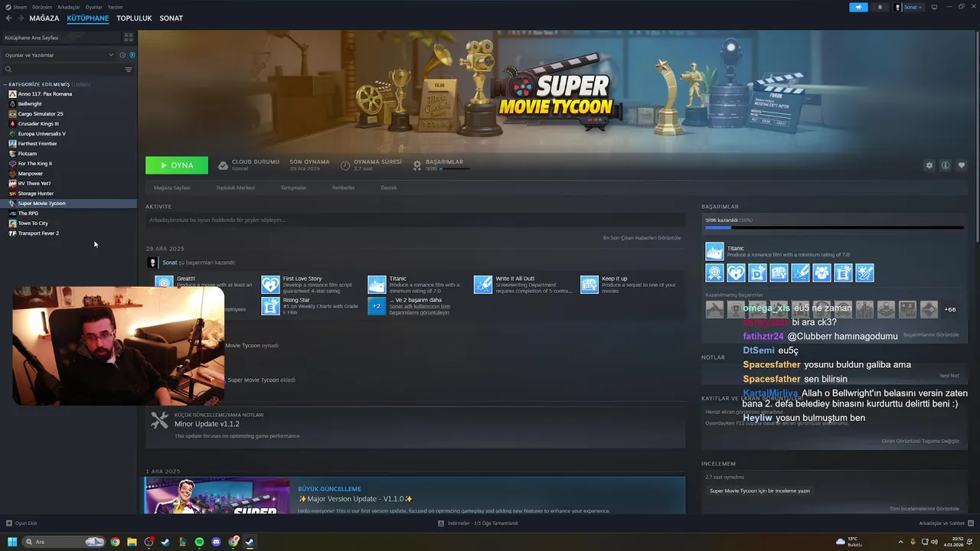Focus the library search field
Screen dimensions: 980x551
click(63, 70)
